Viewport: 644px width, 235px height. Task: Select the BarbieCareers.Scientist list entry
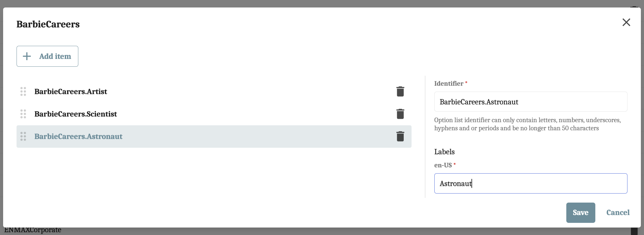76,114
